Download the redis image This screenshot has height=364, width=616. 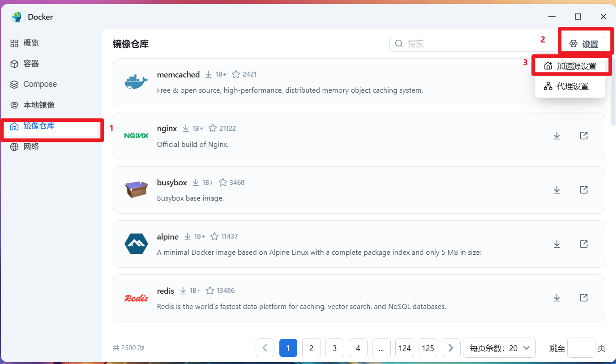(x=557, y=298)
